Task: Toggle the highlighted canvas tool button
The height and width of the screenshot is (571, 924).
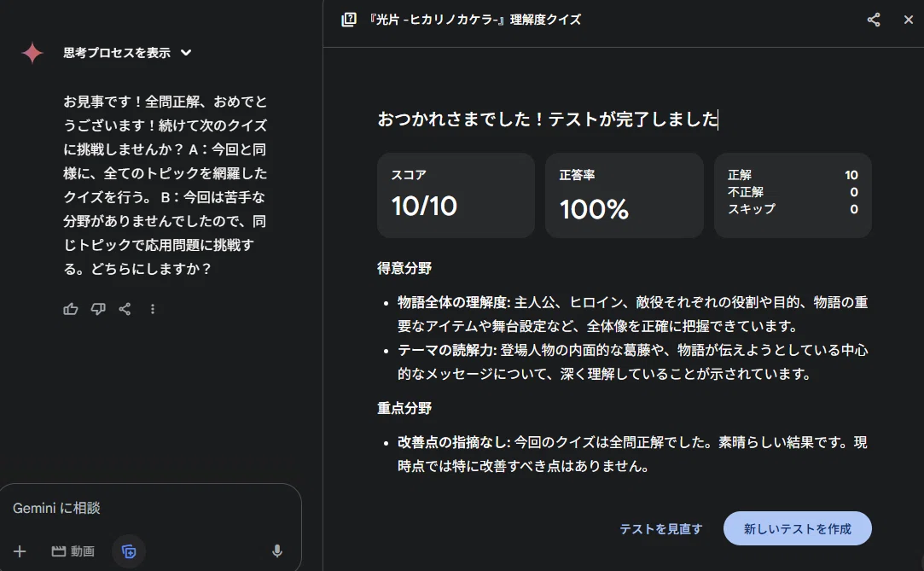Action: coord(129,551)
